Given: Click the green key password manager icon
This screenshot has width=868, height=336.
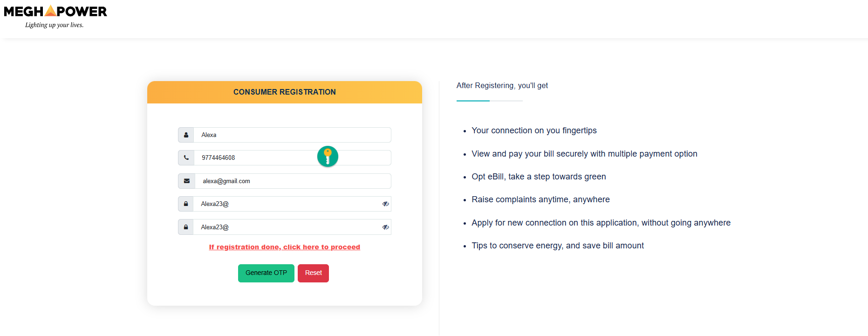Looking at the screenshot, I should tap(328, 156).
